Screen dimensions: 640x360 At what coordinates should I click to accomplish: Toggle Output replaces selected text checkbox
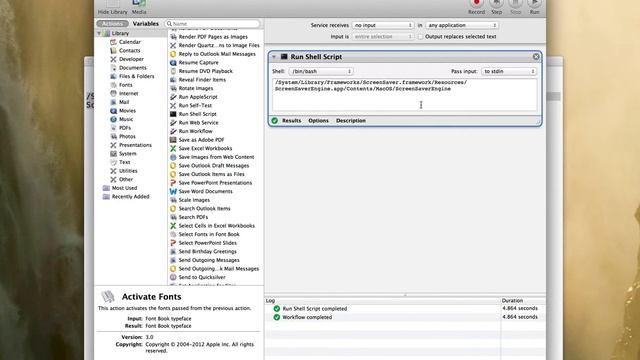[420, 37]
